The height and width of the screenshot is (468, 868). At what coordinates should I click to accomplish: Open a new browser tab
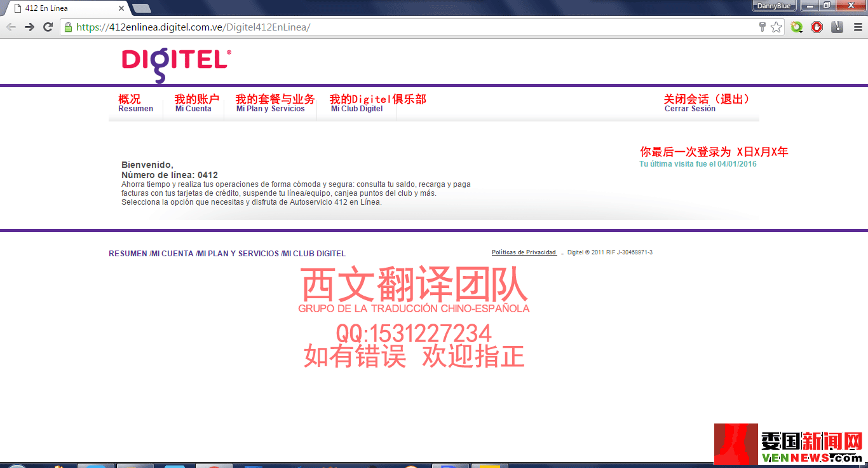[x=141, y=8]
